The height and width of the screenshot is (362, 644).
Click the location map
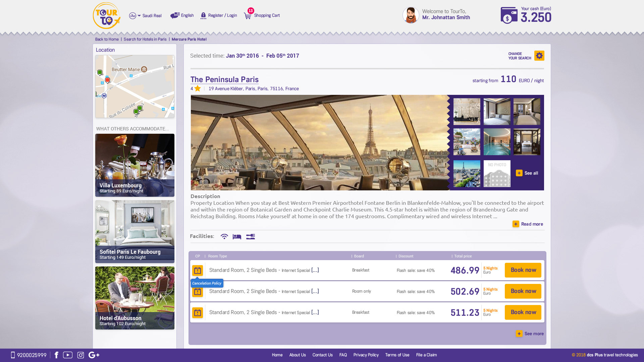[135, 86]
